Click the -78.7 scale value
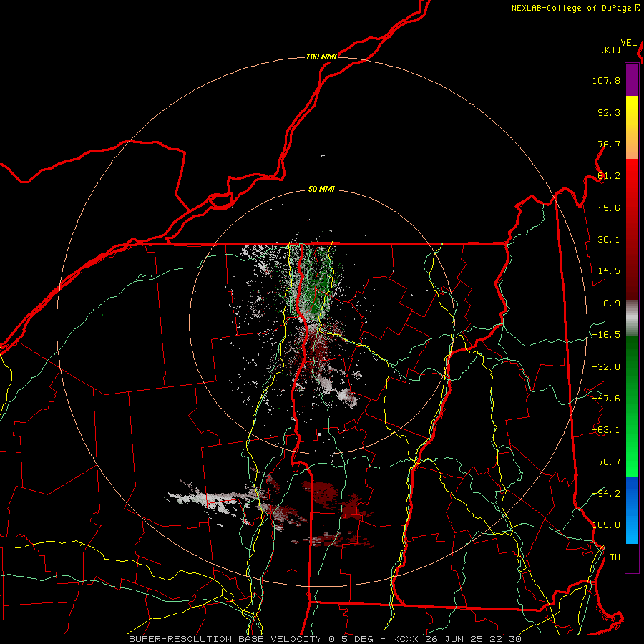The height and width of the screenshot is (644, 644). pyautogui.click(x=606, y=462)
